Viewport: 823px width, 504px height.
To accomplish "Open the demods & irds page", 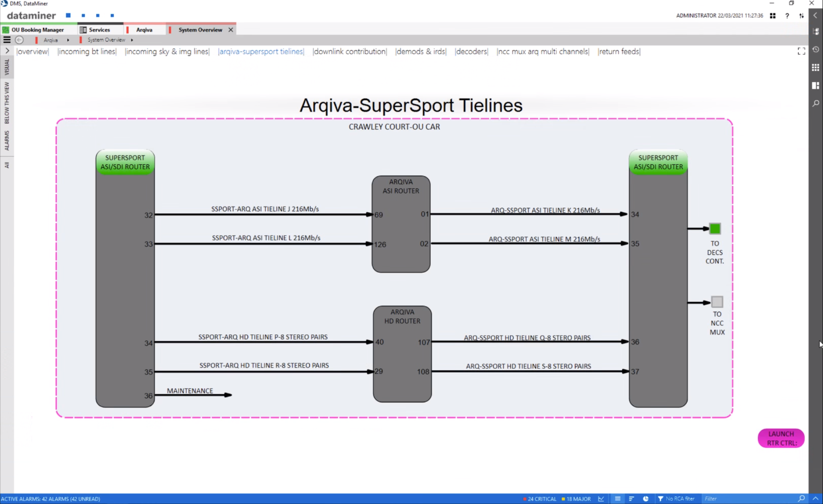I will 421,51.
